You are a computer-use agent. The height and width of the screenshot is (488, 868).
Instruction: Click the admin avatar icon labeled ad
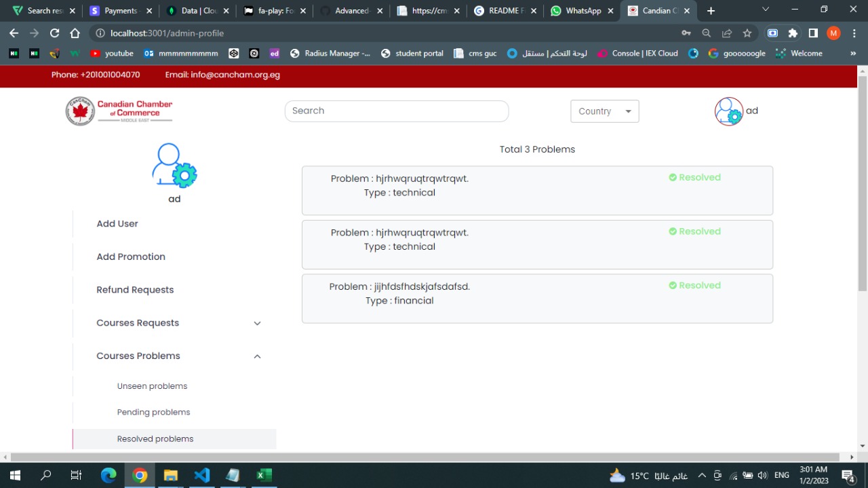728,111
